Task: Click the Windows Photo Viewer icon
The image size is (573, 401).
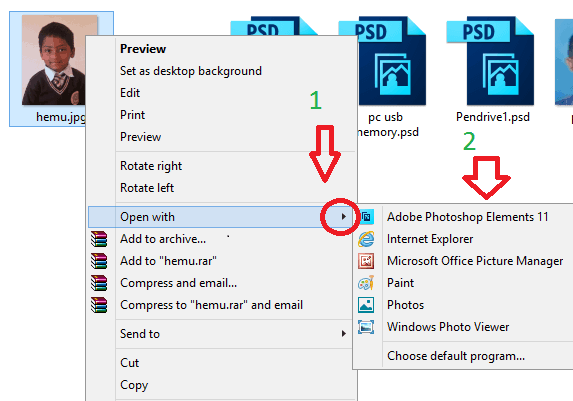Action: (366, 327)
